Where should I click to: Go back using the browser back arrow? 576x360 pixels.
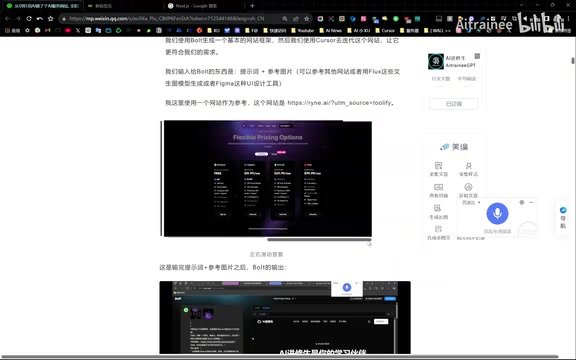(8, 18)
